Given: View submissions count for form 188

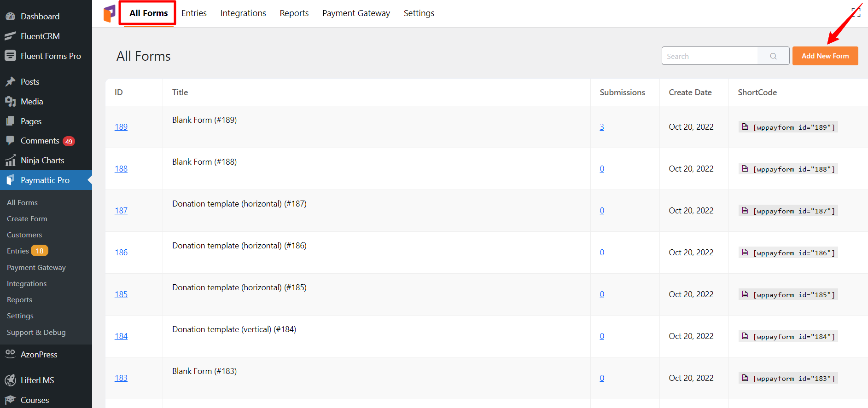Looking at the screenshot, I should pyautogui.click(x=602, y=169).
